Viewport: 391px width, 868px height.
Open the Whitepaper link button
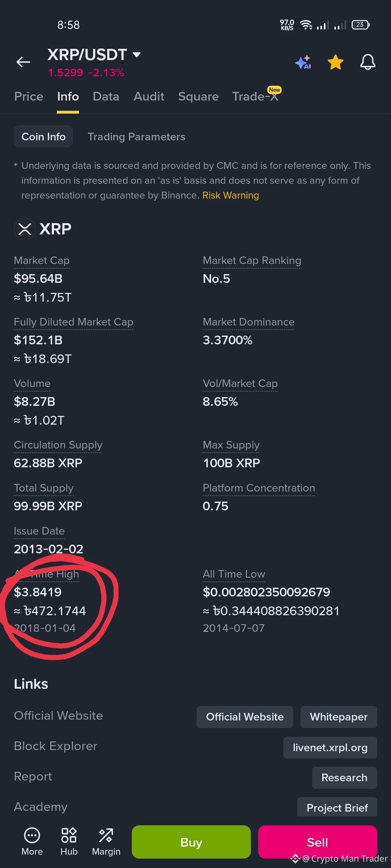(x=339, y=717)
